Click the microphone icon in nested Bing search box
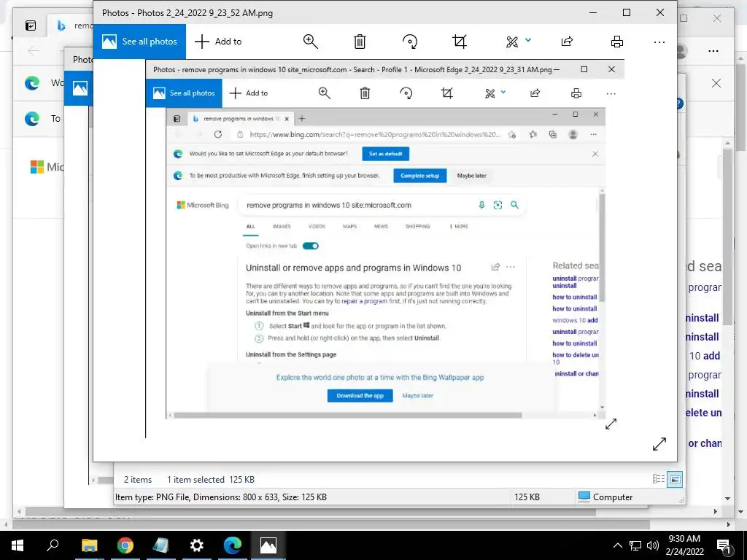 481,205
